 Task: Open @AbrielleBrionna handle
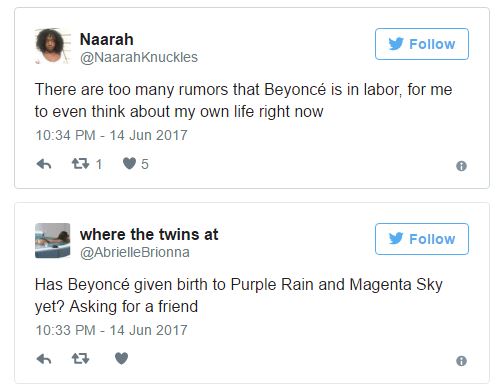click(135, 252)
